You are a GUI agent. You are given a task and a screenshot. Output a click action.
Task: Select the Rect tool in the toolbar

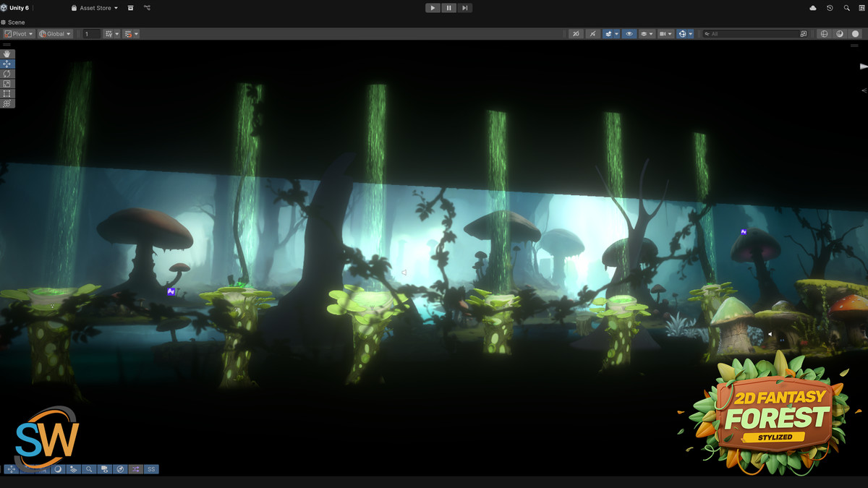(7, 94)
